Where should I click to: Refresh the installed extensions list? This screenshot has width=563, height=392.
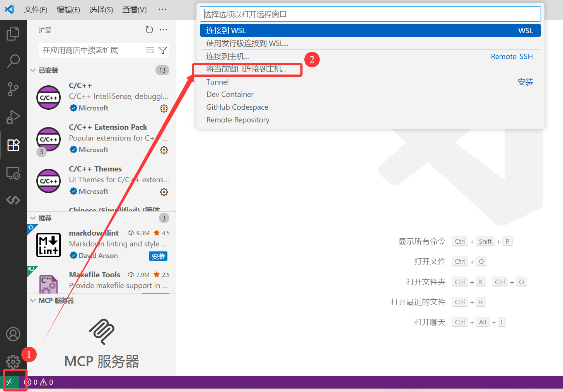[x=149, y=29]
